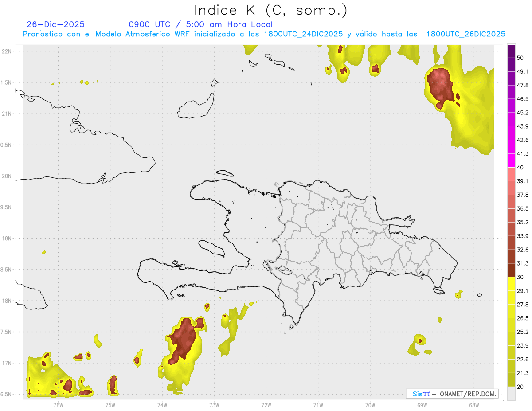Click the colorbar label "27.8"

(x=523, y=304)
